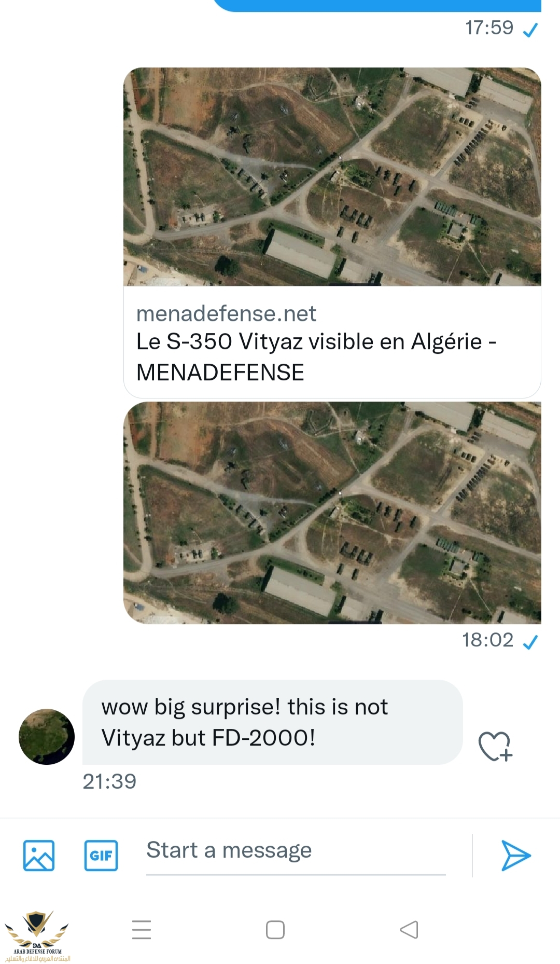The width and height of the screenshot is (560, 964).
Task: Tap the Android back triangle button
Action: point(409,930)
